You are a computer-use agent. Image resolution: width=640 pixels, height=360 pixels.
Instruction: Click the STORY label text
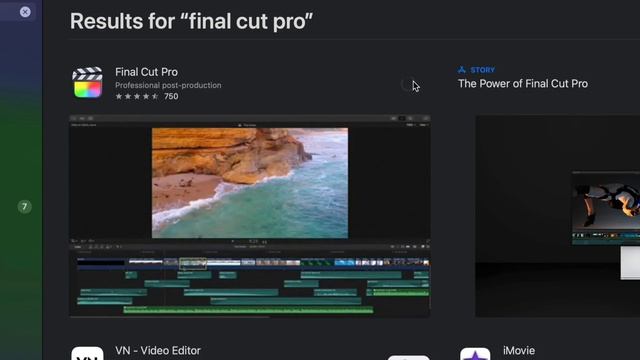tap(482, 70)
